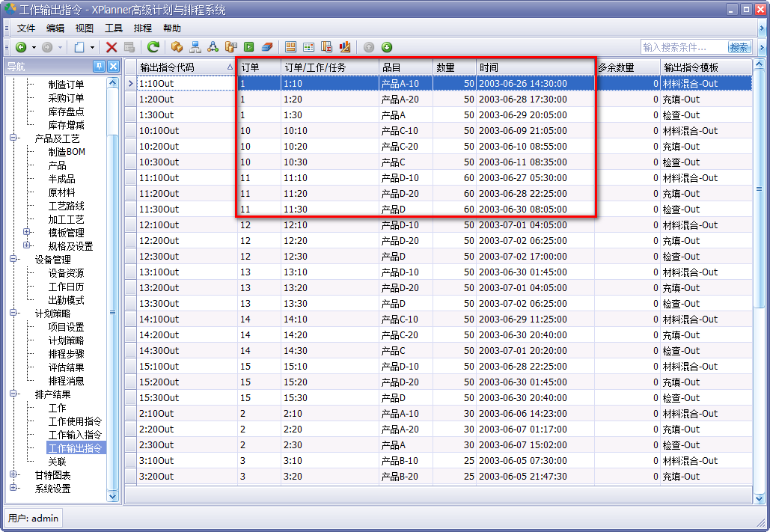The image size is (770, 532).
Task: Expand the 系统设置 tree node
Action: point(13,488)
